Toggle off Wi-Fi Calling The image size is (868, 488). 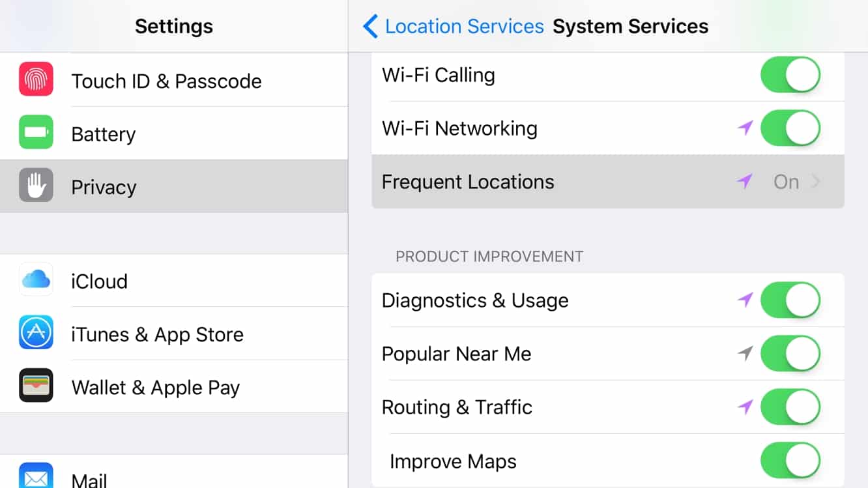pyautogui.click(x=790, y=74)
